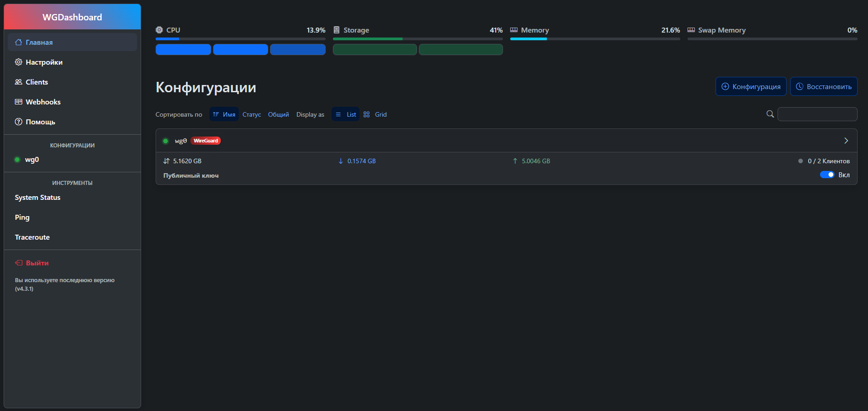868x411 pixels.
Task: Select wg0 in sidebar configurations
Action: coord(72,160)
